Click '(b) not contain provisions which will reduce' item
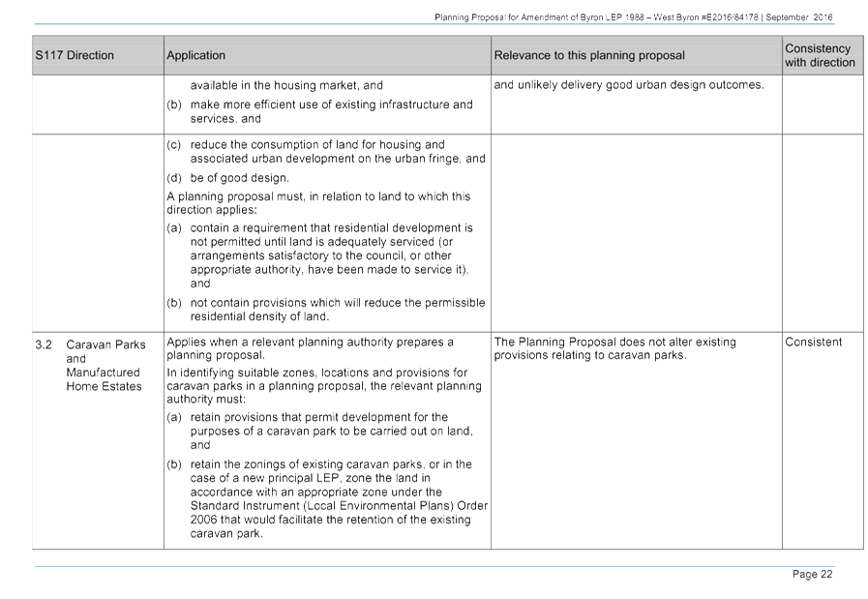The width and height of the screenshot is (868, 599). point(326,310)
